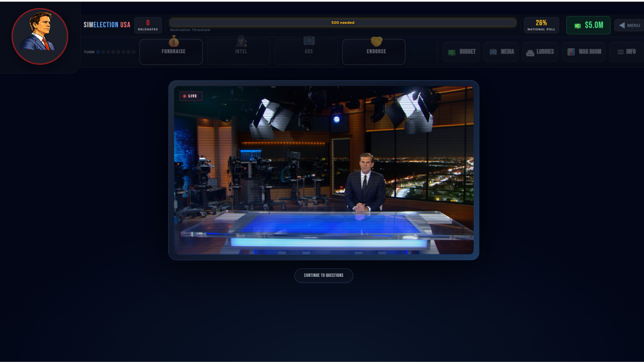Open the War Room panel
The image size is (644, 362).
point(584,52)
